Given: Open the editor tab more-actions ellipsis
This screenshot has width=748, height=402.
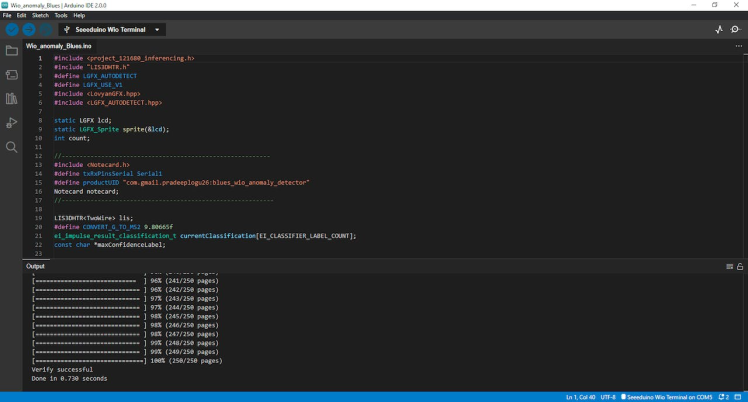Looking at the screenshot, I should [739, 46].
